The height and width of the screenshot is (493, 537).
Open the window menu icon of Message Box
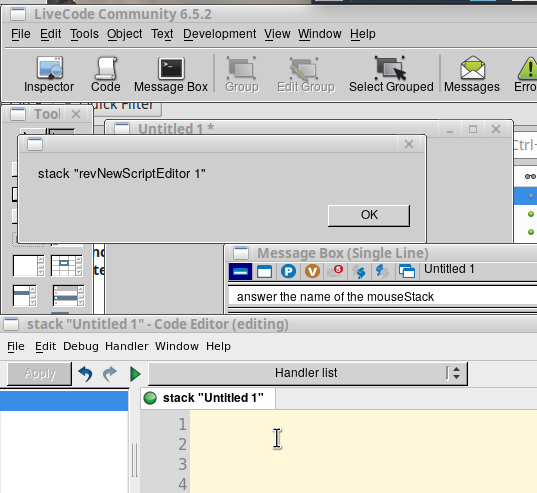point(241,253)
